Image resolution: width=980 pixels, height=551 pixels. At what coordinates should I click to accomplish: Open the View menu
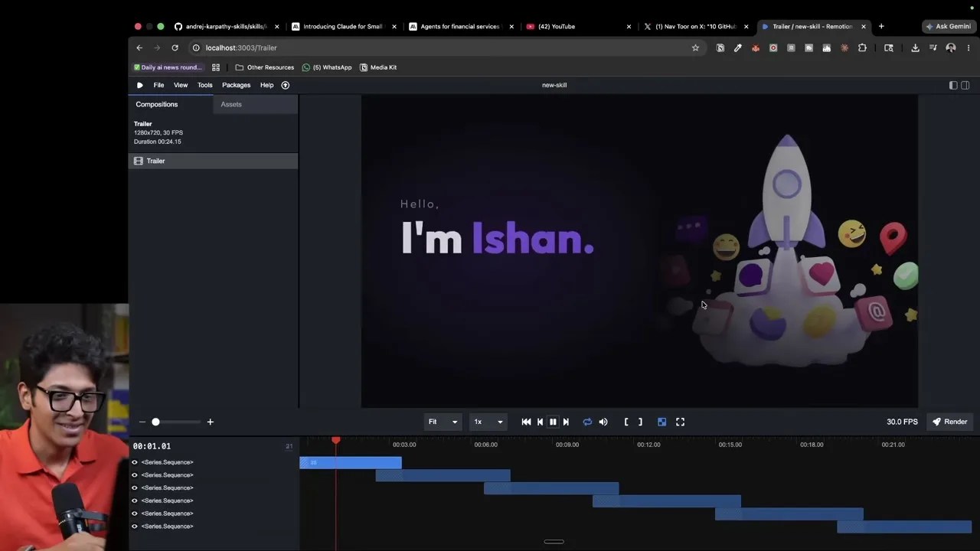[x=181, y=85]
